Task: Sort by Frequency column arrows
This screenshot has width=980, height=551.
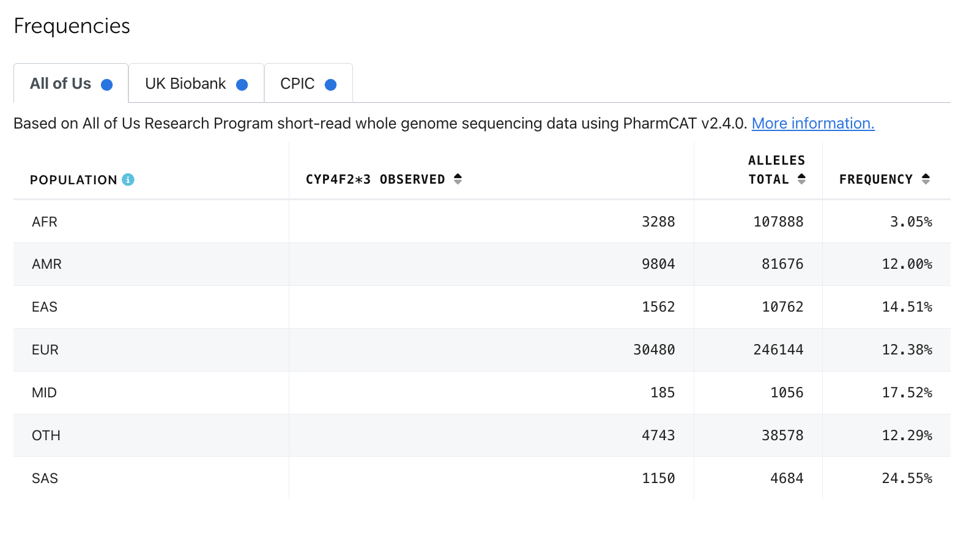Action: (x=926, y=179)
